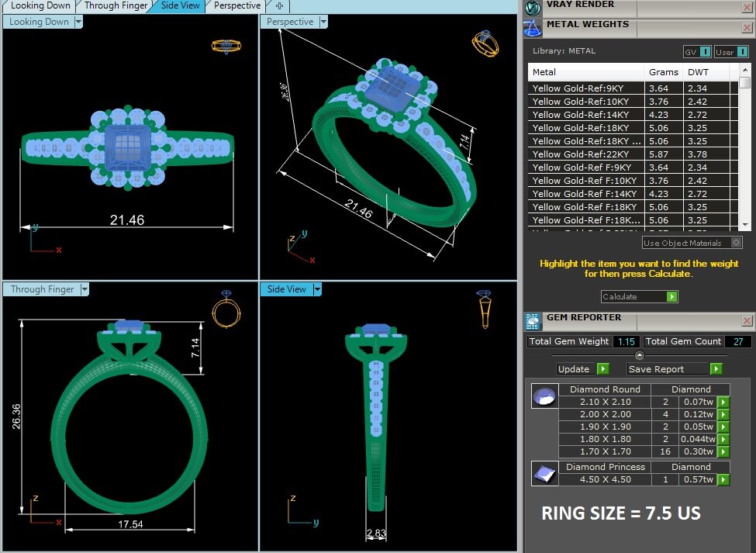Click the ring view icon in Perspective viewport

point(485,43)
